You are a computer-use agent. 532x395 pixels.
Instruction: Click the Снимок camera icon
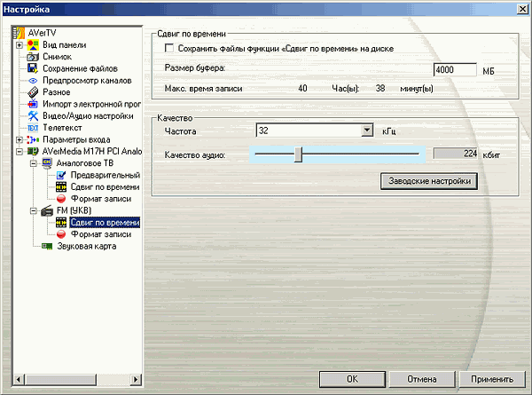[x=33, y=57]
